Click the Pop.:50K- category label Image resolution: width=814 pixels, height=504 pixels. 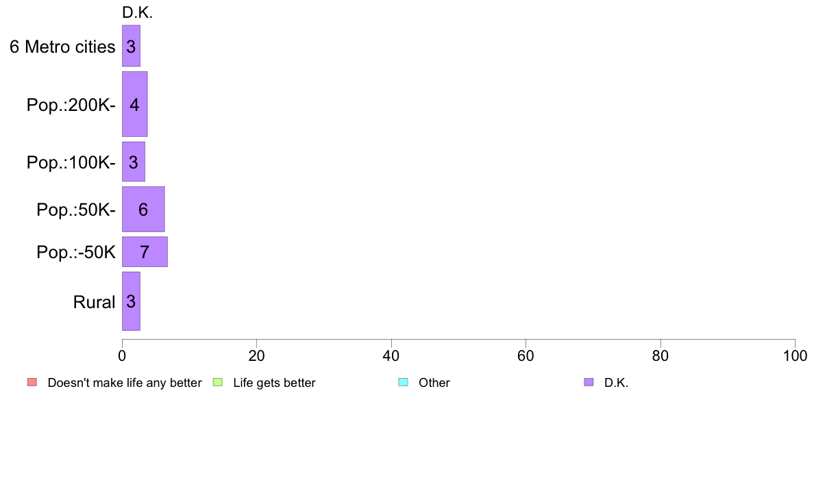[x=76, y=210]
